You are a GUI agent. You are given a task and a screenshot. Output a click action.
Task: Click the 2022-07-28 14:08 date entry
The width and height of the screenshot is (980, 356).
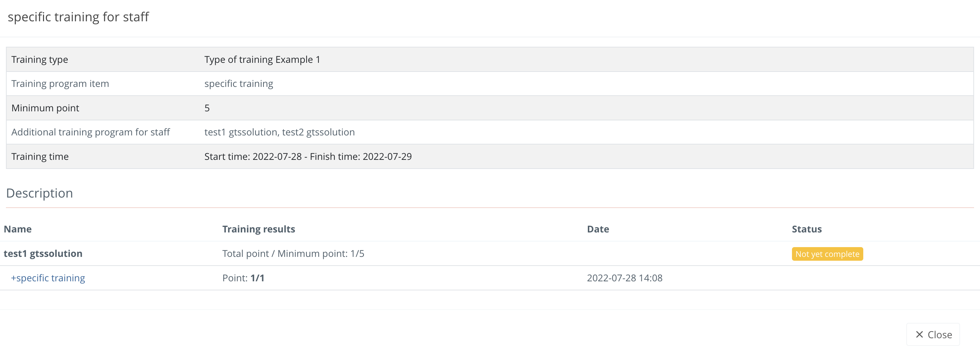click(x=624, y=278)
